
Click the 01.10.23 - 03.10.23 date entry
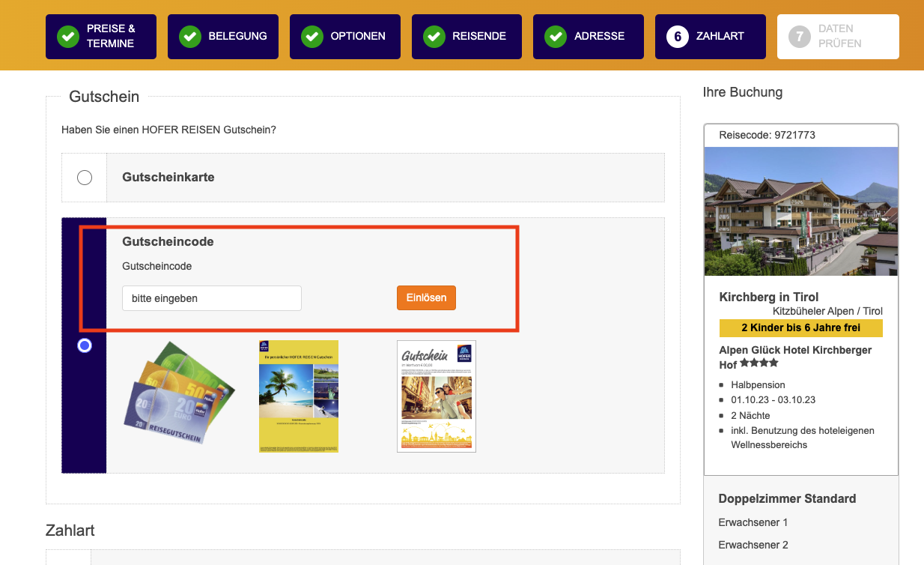point(773,400)
